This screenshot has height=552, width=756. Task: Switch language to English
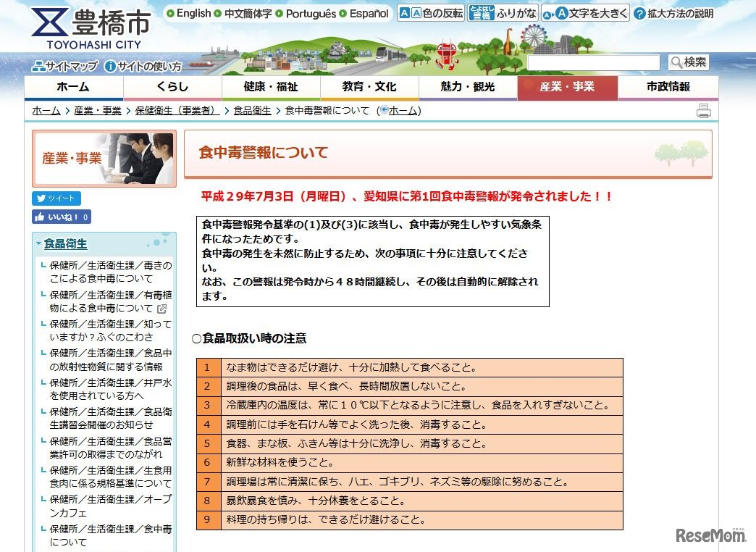click(x=188, y=13)
